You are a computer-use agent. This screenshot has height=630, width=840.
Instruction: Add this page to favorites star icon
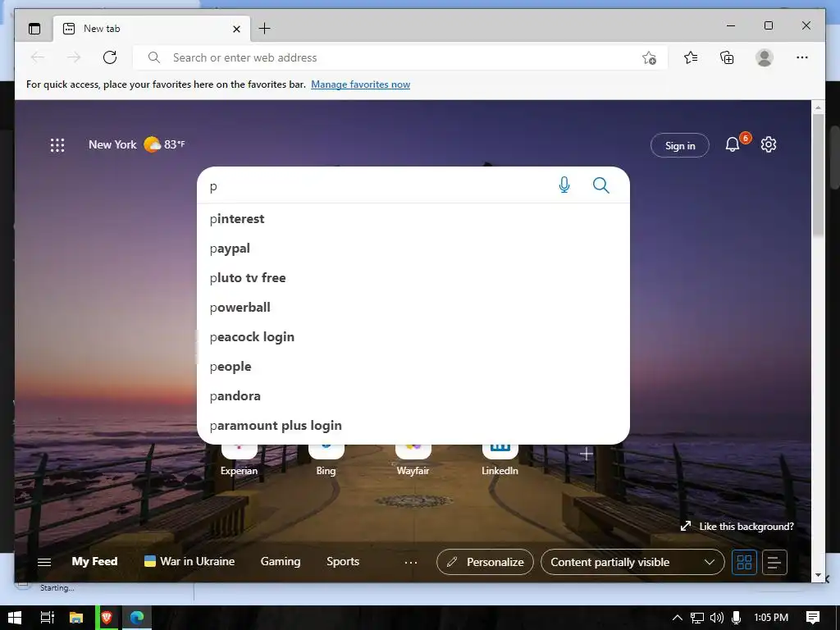tap(650, 58)
